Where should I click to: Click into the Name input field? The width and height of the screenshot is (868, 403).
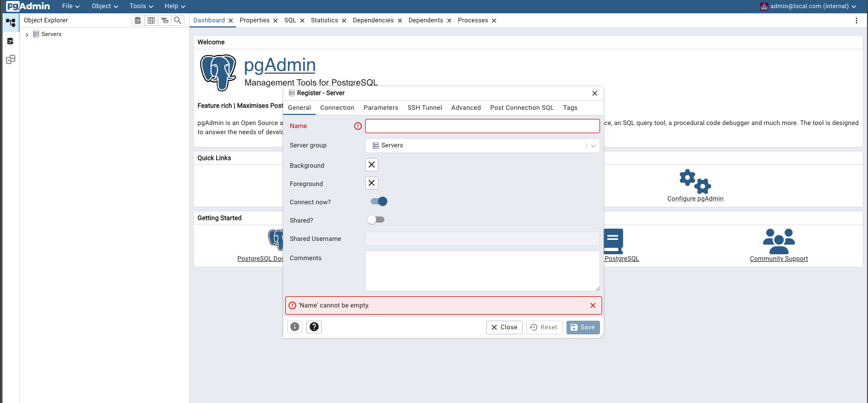click(482, 126)
